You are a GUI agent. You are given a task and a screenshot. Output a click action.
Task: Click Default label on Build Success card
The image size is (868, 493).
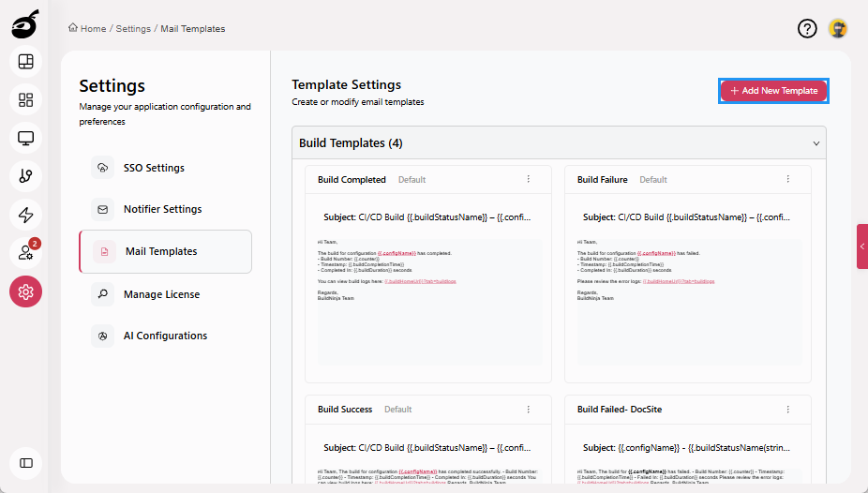398,410
